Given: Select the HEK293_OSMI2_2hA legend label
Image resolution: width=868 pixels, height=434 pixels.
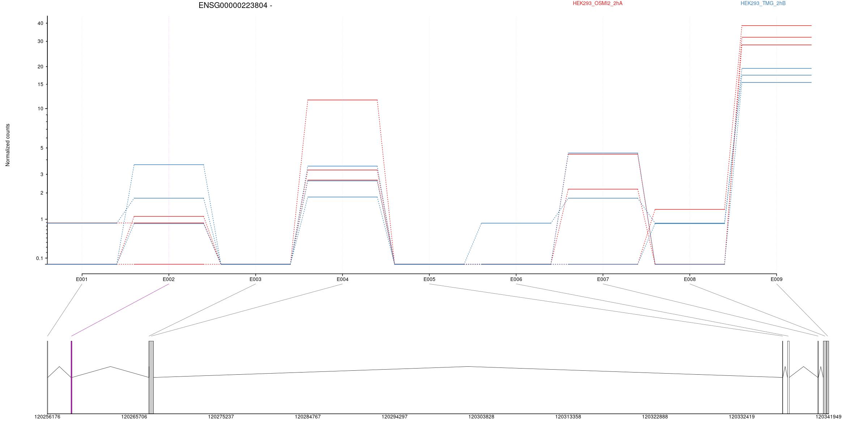Looking at the screenshot, I should (597, 3).
